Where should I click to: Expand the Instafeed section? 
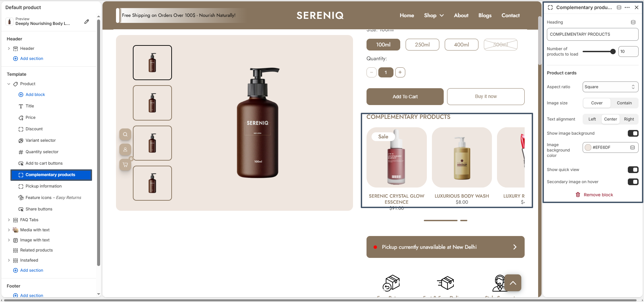click(x=9, y=260)
